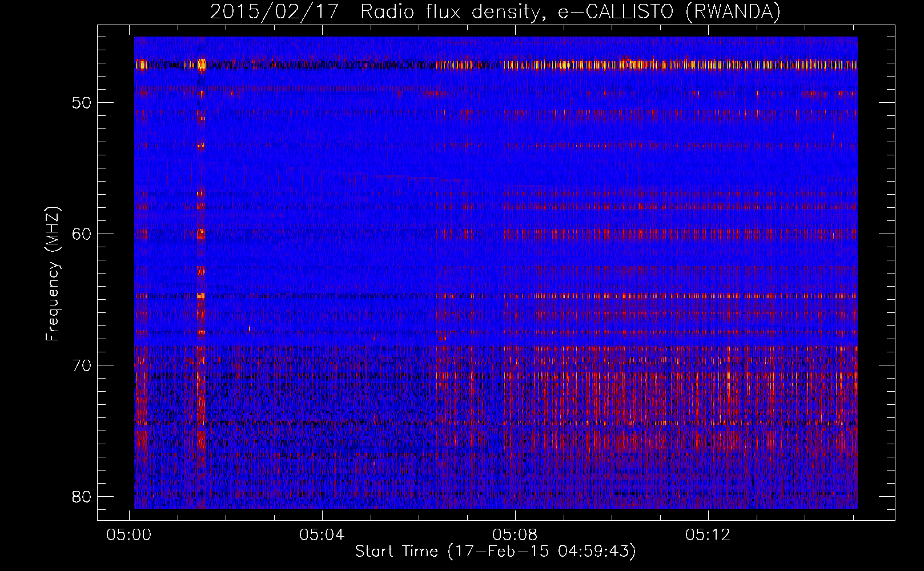Click the 80 frequency tick label
This screenshot has height=571, width=924.
pyautogui.click(x=82, y=497)
